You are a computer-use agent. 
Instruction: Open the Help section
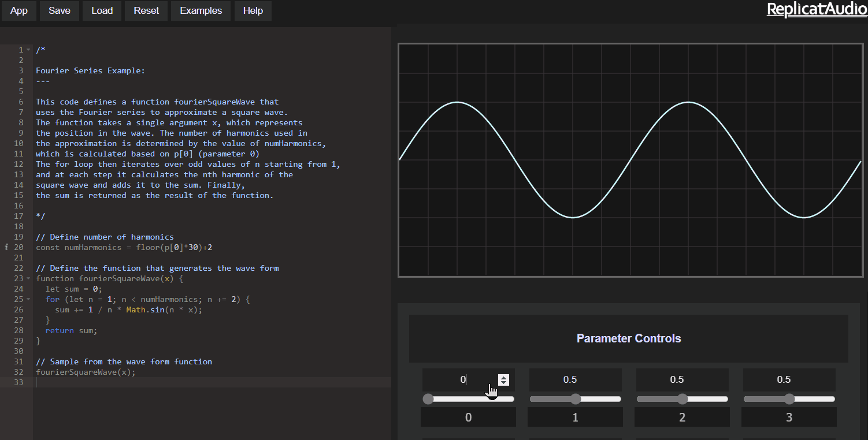point(253,10)
